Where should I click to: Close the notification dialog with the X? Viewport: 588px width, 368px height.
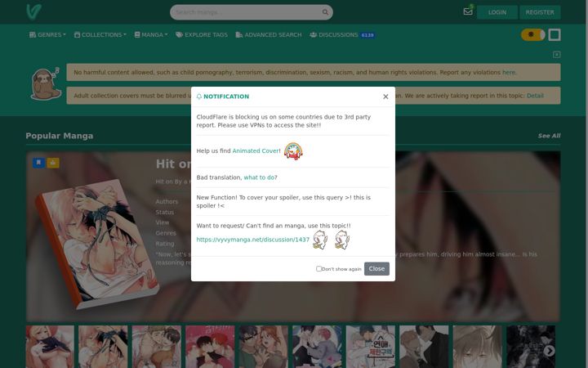tap(385, 96)
